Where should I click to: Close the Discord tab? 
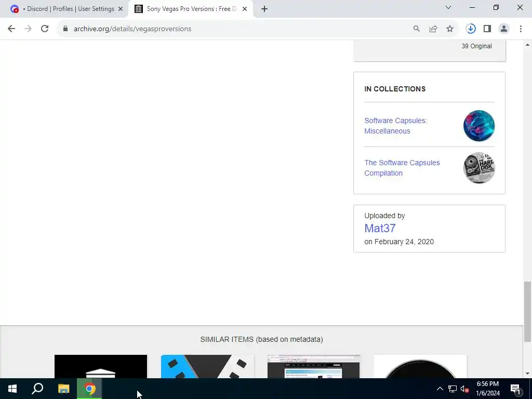(121, 9)
